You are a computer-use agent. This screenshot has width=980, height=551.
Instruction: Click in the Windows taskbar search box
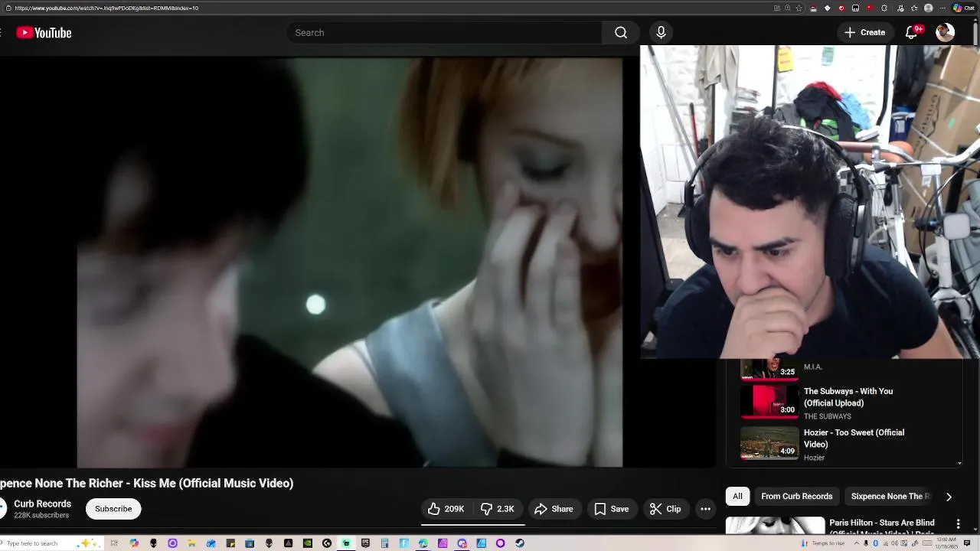[51, 543]
